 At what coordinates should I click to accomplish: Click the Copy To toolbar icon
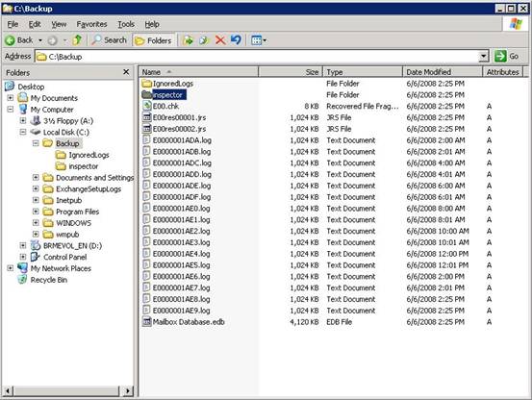(204, 40)
